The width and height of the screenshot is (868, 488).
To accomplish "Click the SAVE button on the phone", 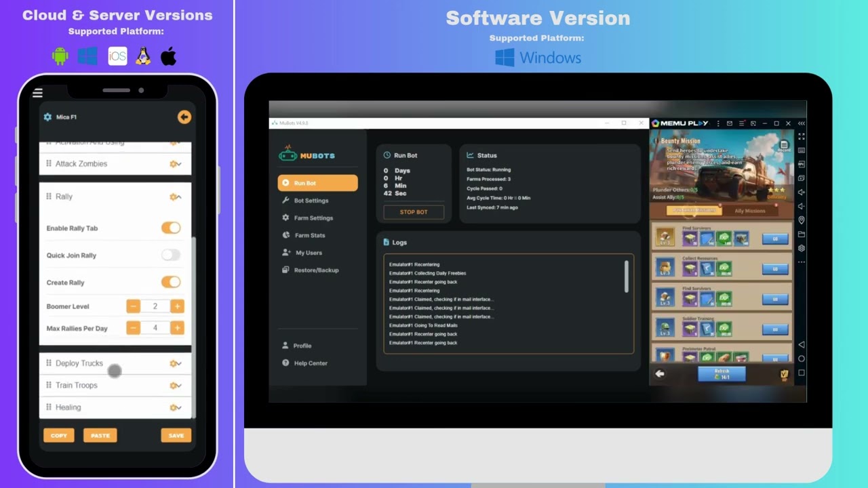I will (x=176, y=436).
